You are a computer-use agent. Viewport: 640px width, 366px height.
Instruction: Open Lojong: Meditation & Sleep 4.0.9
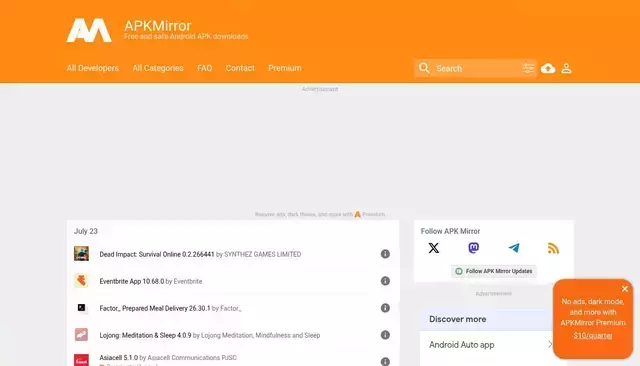pos(145,335)
